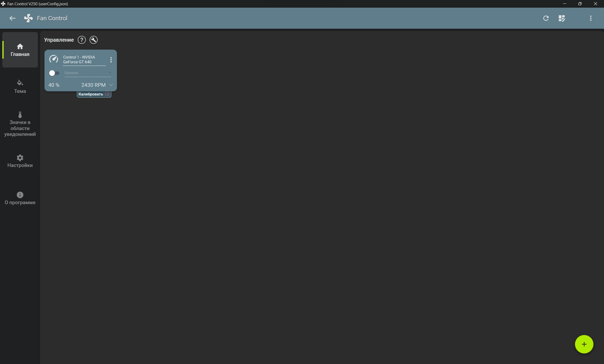This screenshot has height=364, width=604.
Task: Select the Главная tab in sidebar
Action: point(20,50)
